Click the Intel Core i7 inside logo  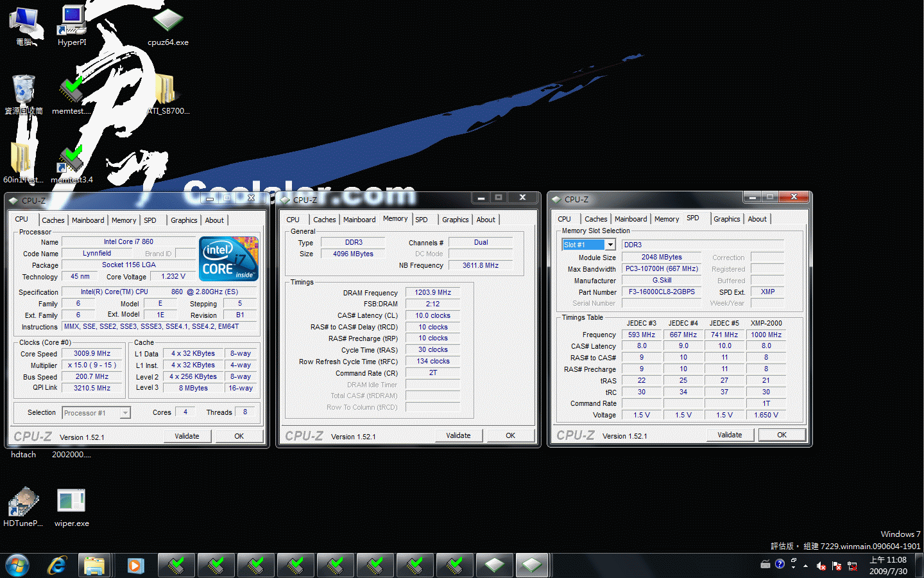tap(229, 258)
